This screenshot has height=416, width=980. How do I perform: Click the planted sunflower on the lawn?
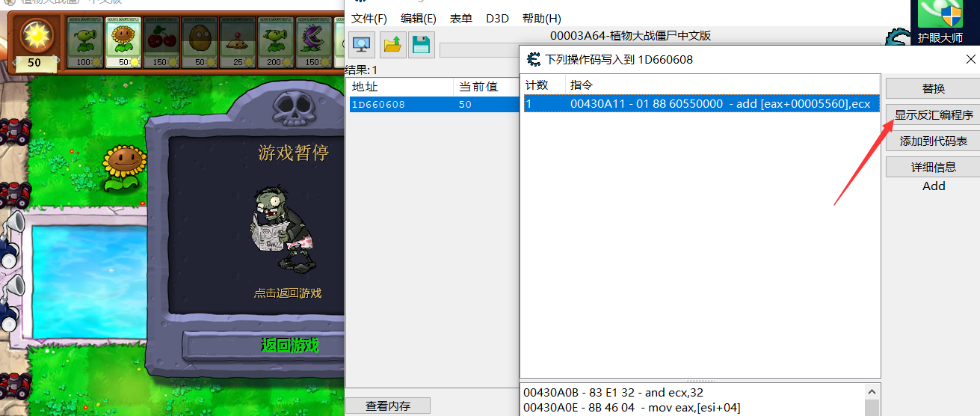(124, 168)
